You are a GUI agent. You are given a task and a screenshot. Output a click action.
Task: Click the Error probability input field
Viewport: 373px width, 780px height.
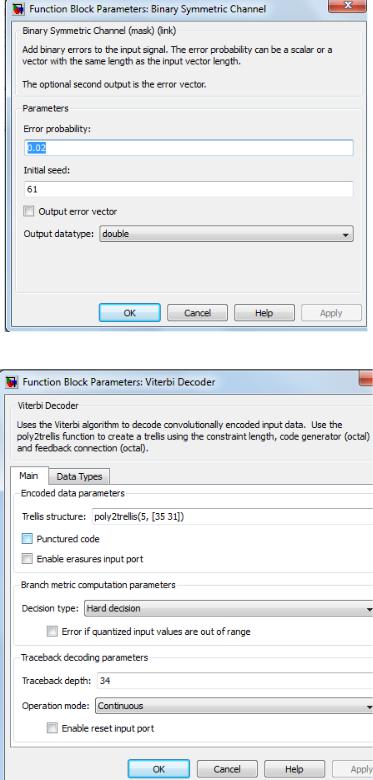pyautogui.click(x=189, y=148)
